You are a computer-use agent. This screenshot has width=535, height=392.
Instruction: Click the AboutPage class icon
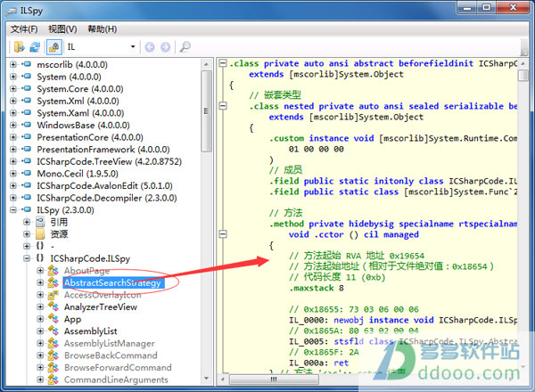[53, 271]
